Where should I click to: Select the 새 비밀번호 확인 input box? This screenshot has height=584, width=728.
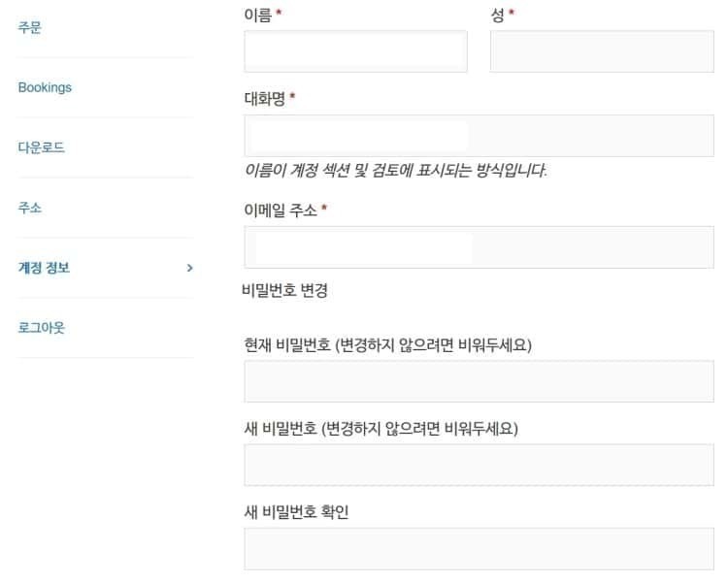(x=480, y=549)
